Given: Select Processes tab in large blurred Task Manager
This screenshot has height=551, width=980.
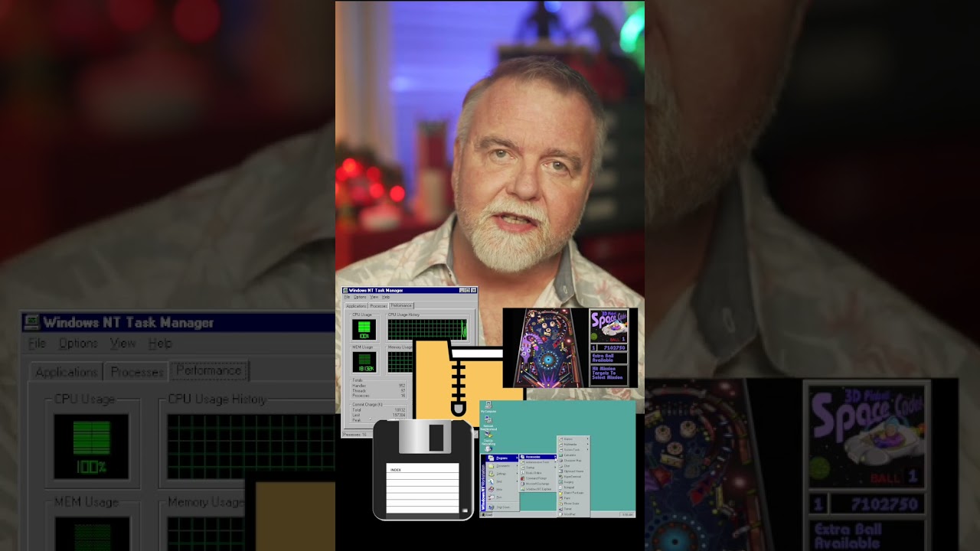Looking at the screenshot, I should coord(136,372).
